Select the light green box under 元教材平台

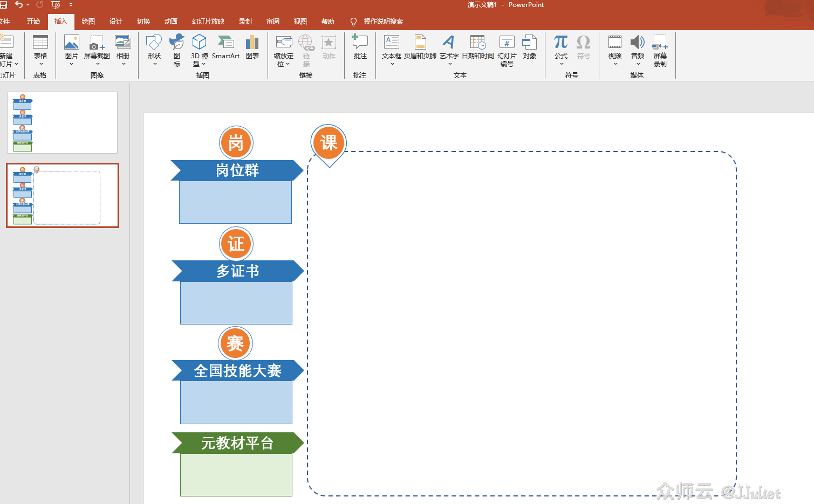point(236,475)
